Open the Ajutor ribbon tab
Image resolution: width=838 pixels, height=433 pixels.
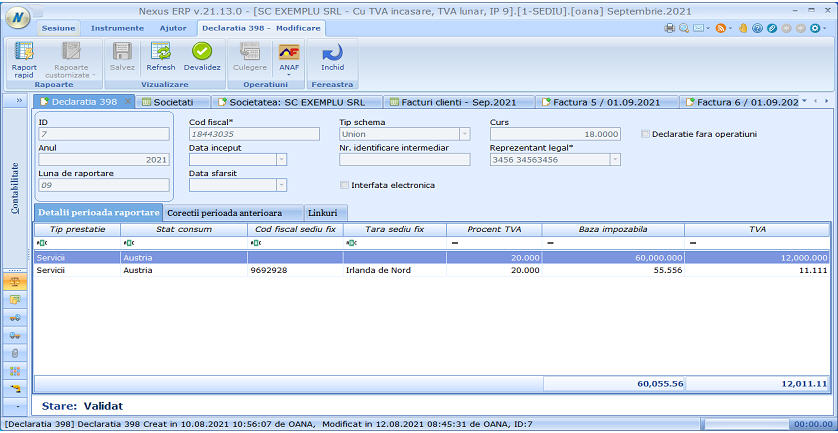point(173,28)
